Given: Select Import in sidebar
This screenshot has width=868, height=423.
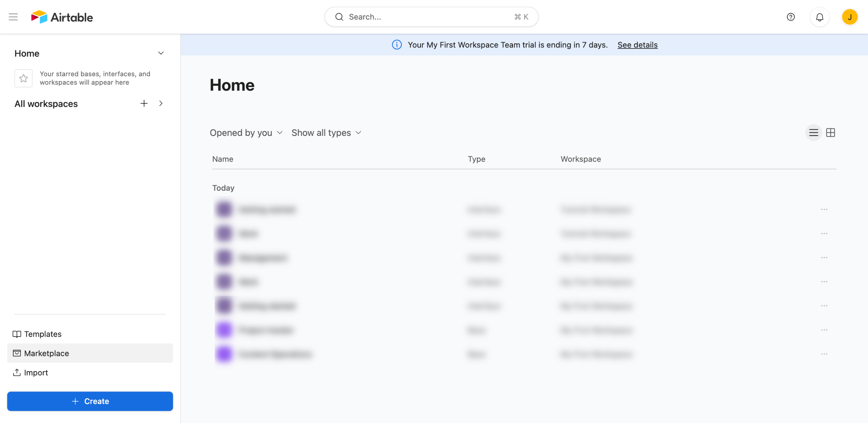Looking at the screenshot, I should [x=36, y=372].
